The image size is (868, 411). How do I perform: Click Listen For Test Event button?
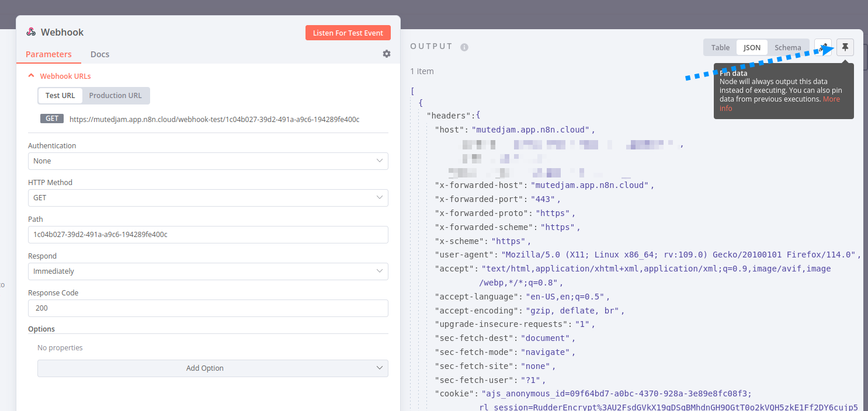click(x=348, y=33)
